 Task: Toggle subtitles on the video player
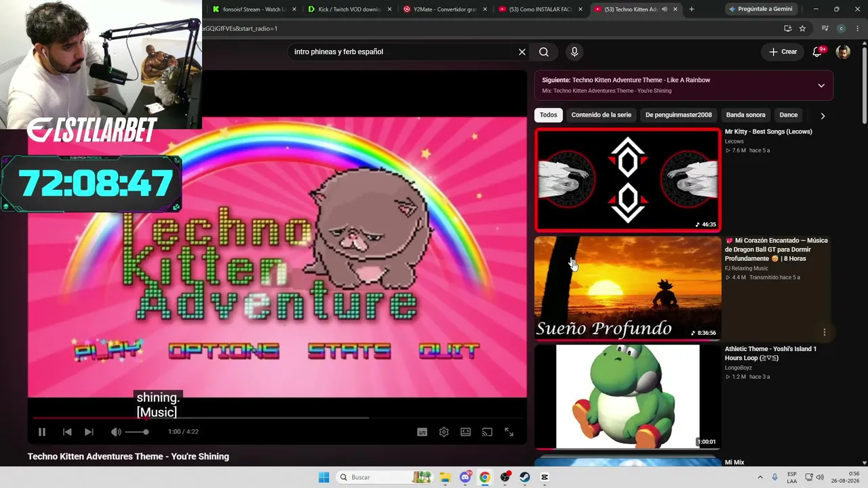tap(422, 432)
